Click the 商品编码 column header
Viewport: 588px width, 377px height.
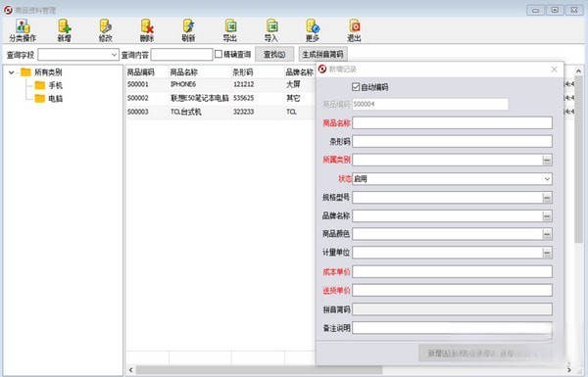point(140,72)
